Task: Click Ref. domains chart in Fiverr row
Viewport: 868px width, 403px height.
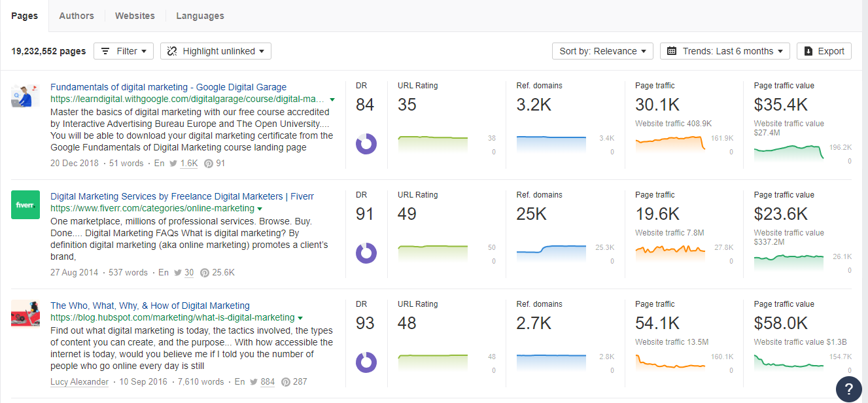Action: tap(551, 254)
